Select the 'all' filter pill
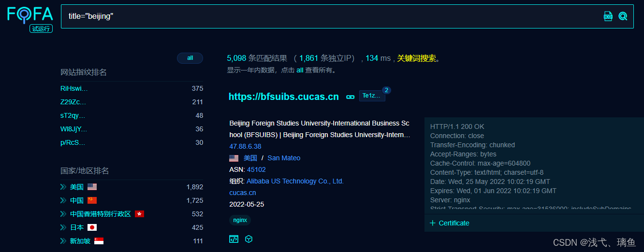The height and width of the screenshot is (252, 644). (x=190, y=58)
